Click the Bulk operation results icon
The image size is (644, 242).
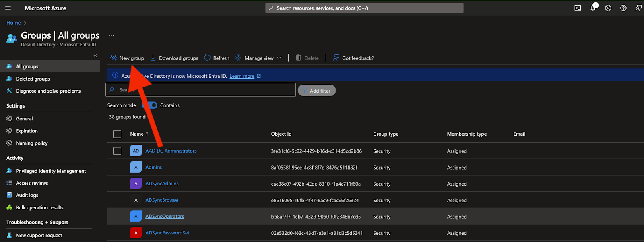pyautogui.click(x=10, y=207)
